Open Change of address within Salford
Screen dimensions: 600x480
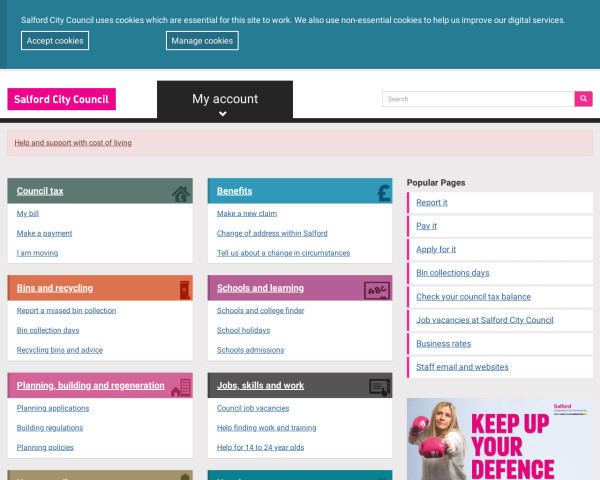pyautogui.click(x=272, y=233)
